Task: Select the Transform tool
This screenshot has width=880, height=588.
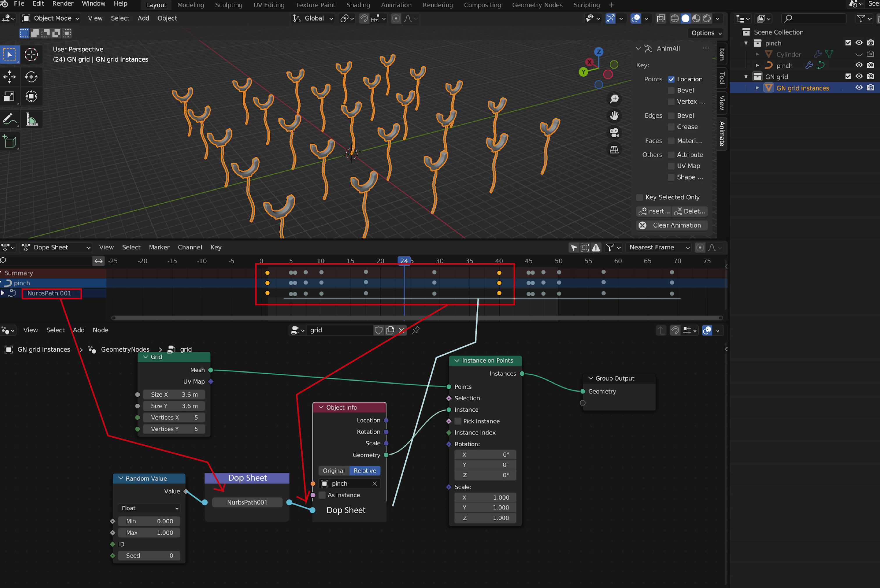Action: tap(31, 96)
